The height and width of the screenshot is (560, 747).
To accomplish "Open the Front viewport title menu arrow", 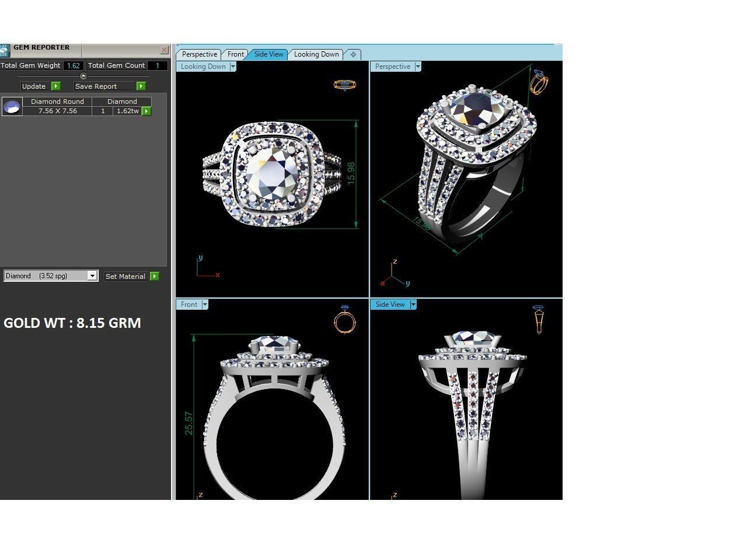I will (204, 304).
